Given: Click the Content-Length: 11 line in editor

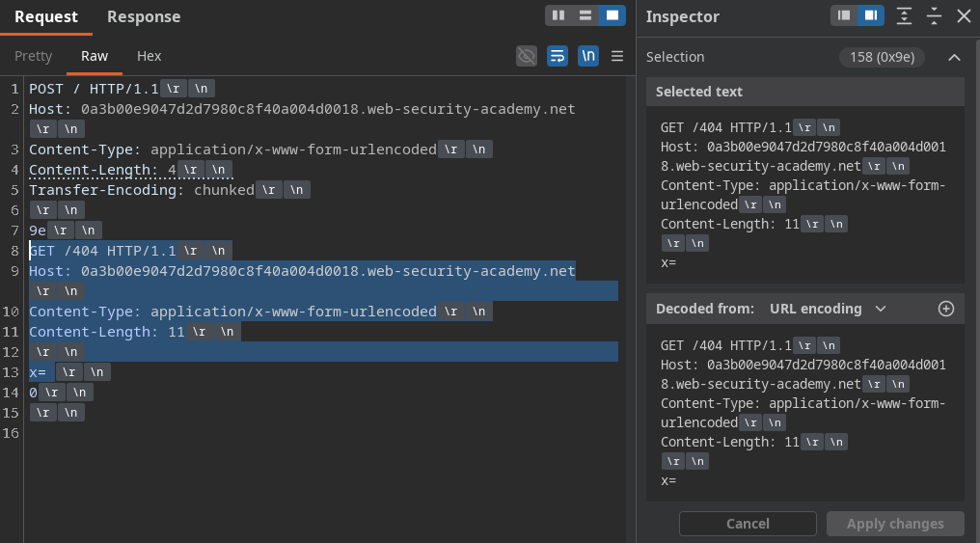Looking at the screenshot, I should [107, 332].
